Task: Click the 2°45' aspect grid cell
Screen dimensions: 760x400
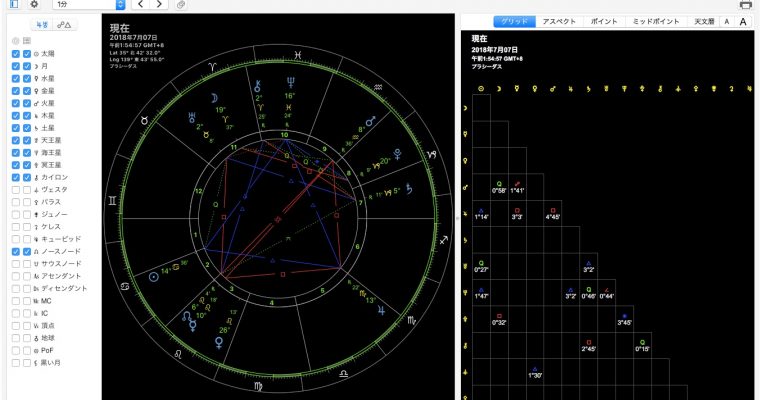Action: tap(588, 345)
